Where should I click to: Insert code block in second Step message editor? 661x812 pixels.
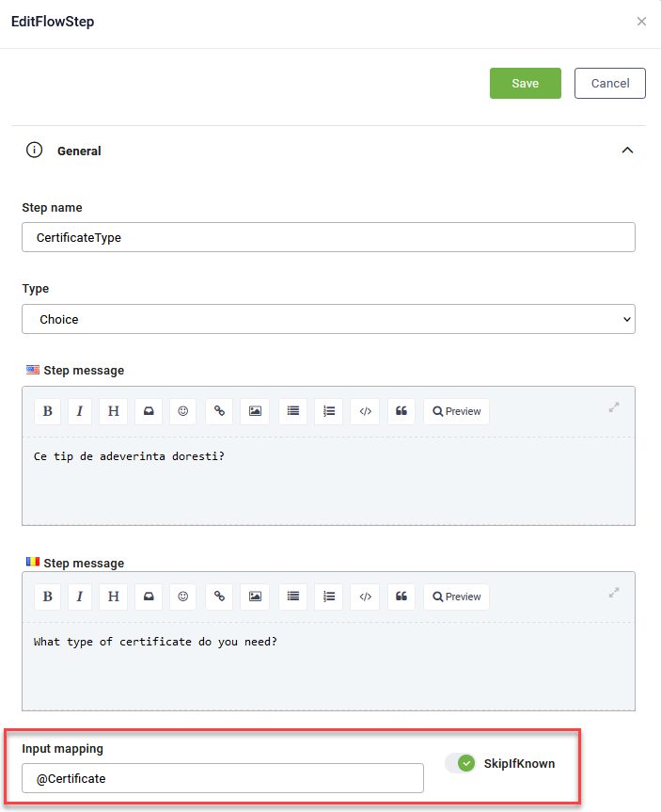366,597
